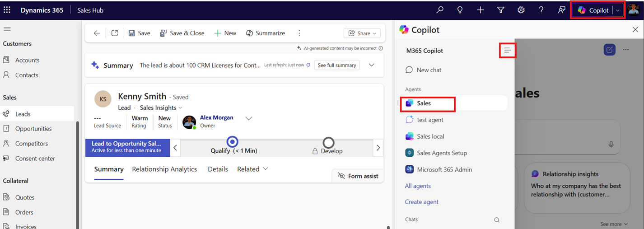The image size is (644, 229).
Task: Open Quotes in the sitemap
Action: coord(25,197)
